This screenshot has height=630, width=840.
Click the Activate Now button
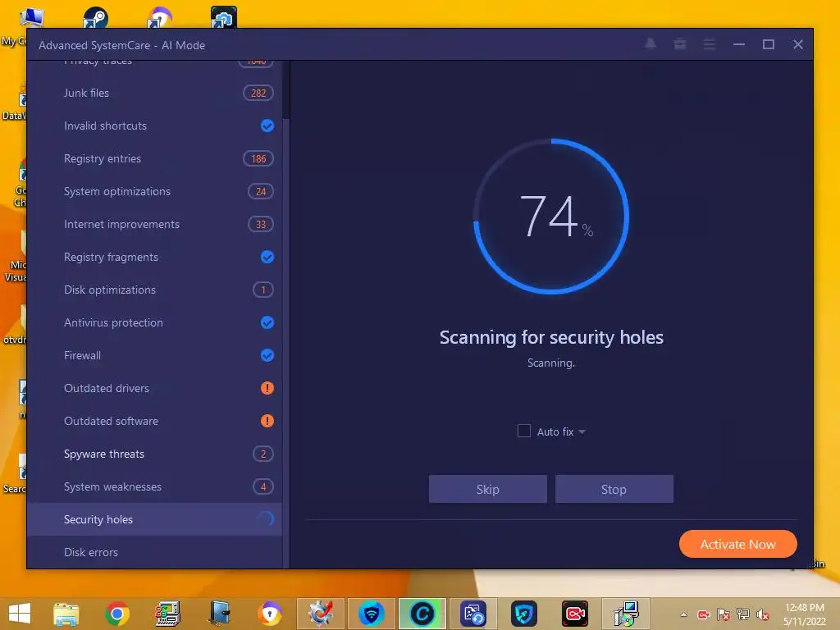coord(737,545)
